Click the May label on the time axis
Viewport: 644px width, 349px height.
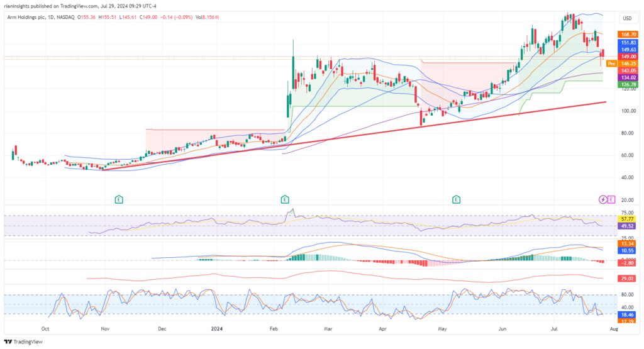pos(442,329)
